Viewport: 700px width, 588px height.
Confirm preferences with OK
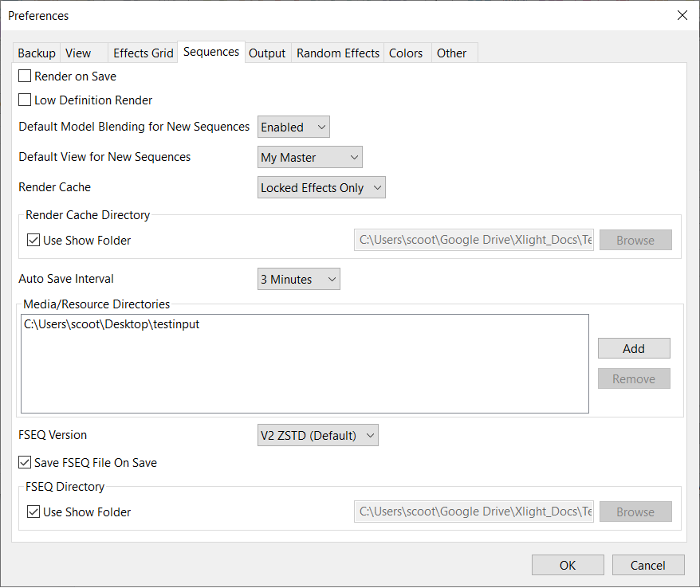pos(568,565)
